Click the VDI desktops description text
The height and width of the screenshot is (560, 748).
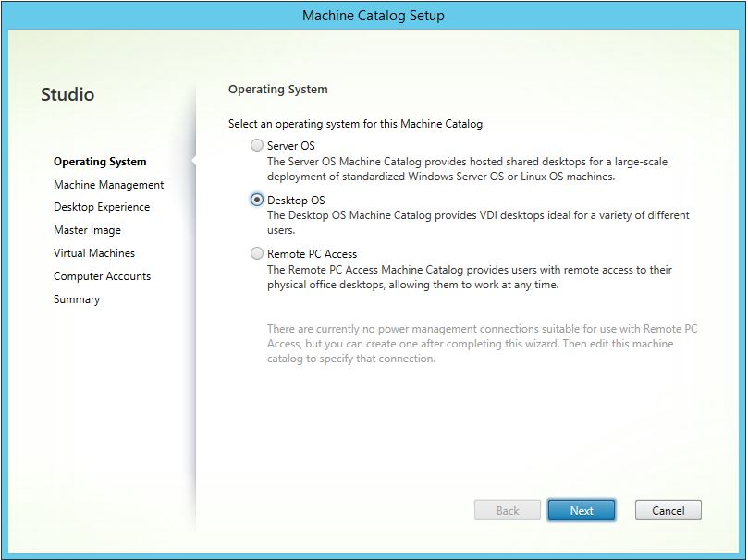click(x=478, y=222)
